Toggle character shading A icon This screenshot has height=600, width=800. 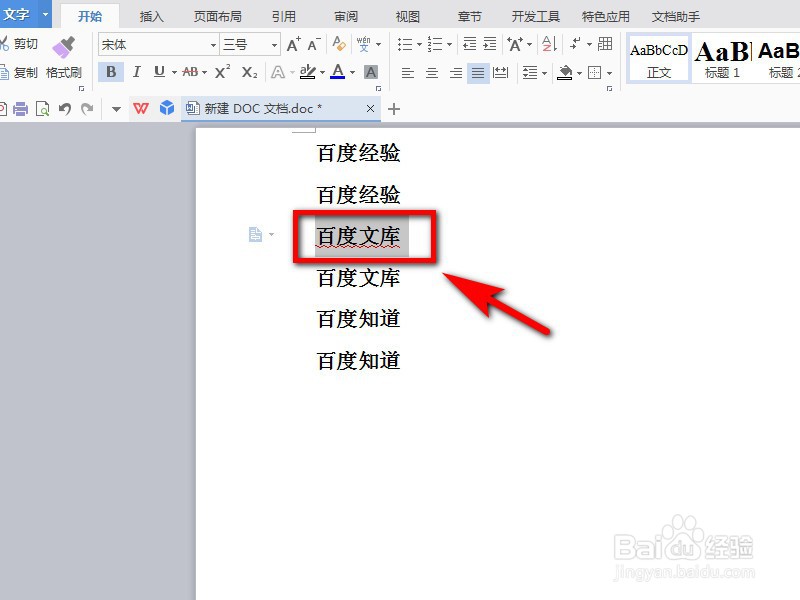click(371, 72)
